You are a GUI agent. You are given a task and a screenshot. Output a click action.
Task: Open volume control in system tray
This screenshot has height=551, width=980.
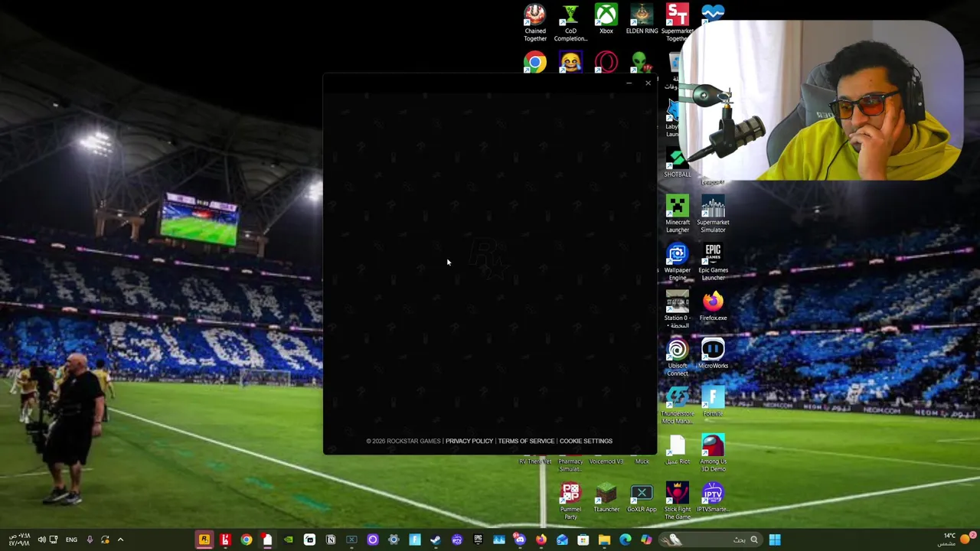coord(41,540)
